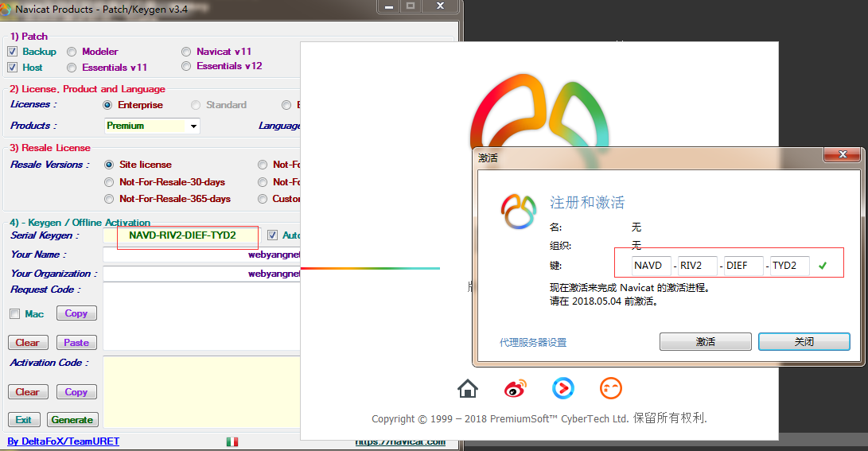Click the 请在 2018.05.04 前激活 text
Image resolution: width=868 pixels, height=451 pixels.
(603, 301)
